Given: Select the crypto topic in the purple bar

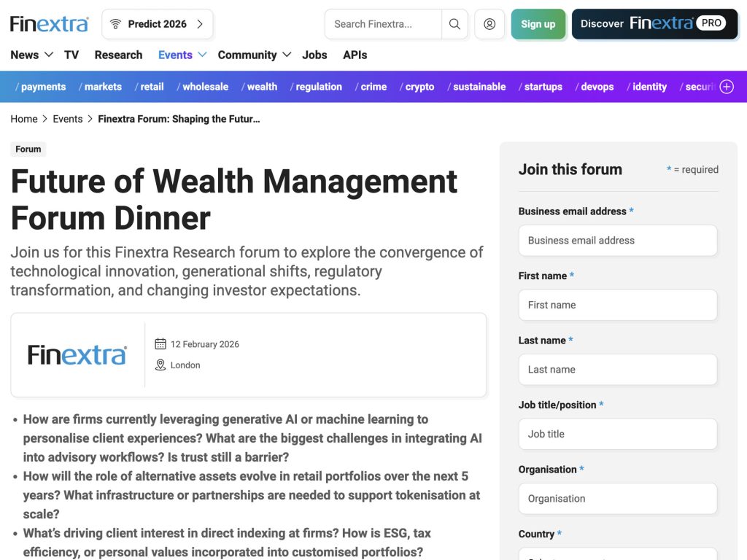Looking at the screenshot, I should (419, 86).
